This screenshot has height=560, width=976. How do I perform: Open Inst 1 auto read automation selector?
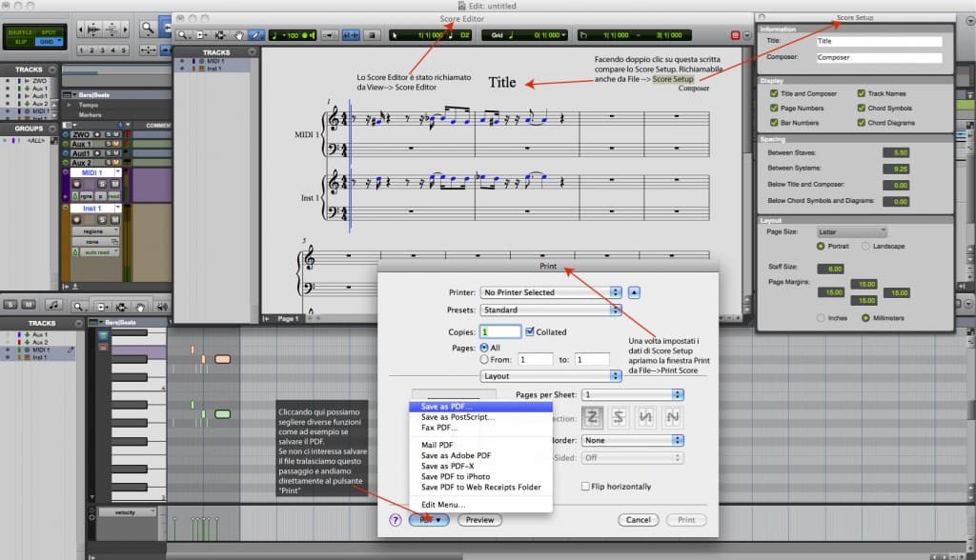click(x=99, y=252)
